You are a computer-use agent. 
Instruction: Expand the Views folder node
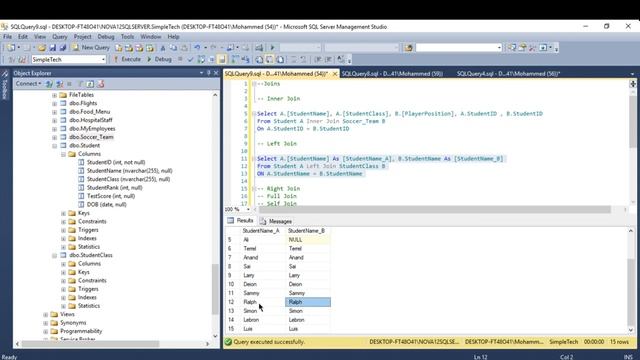pos(45,315)
